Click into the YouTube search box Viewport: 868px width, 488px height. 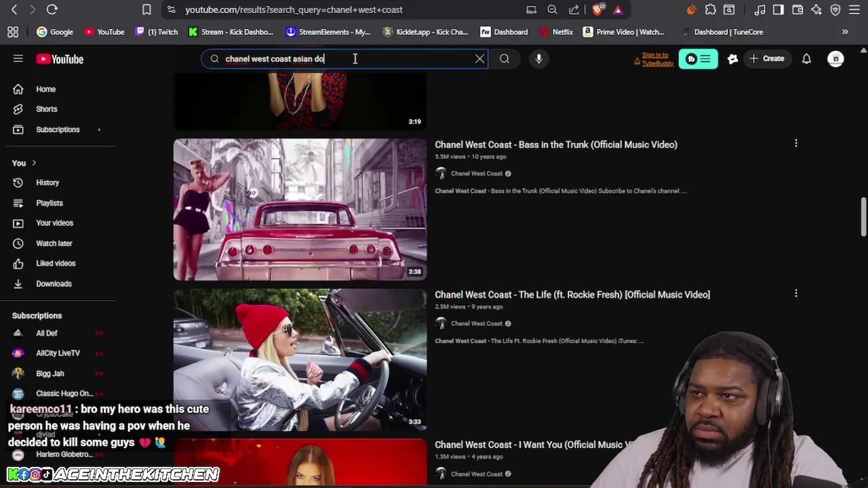[x=344, y=59]
